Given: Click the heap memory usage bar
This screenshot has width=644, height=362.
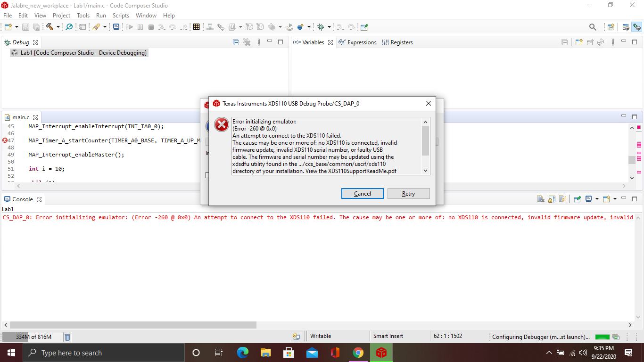Looking at the screenshot, I should click(33, 337).
